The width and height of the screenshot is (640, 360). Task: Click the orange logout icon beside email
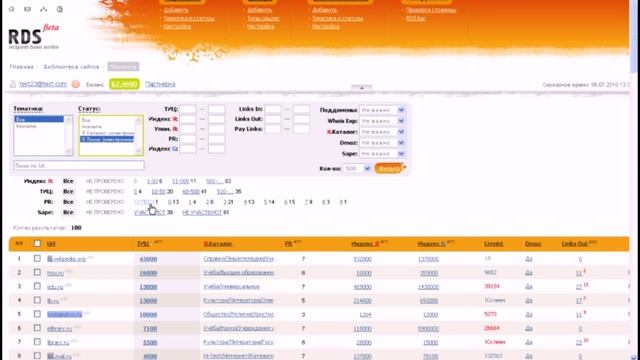tap(76, 84)
